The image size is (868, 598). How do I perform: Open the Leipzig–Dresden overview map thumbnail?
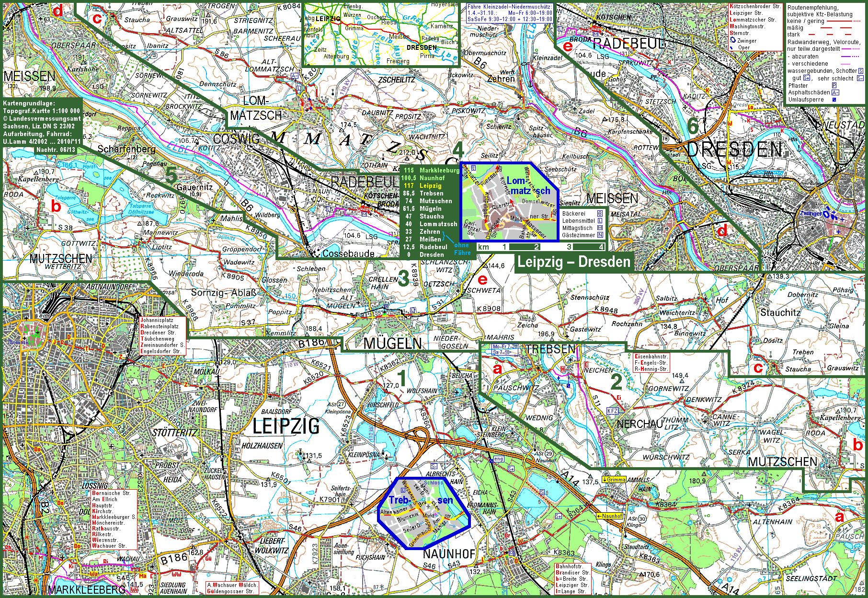381,34
